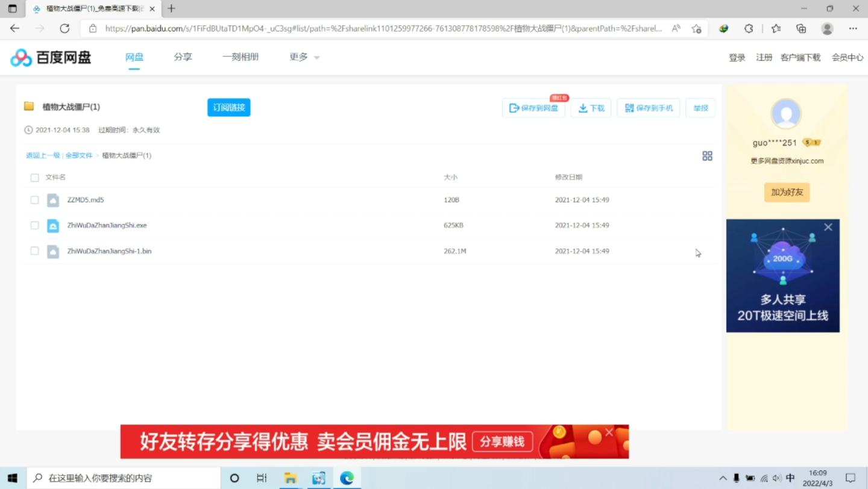The height and width of the screenshot is (489, 868).
Task: Open the 分享 tab
Action: coord(183,57)
